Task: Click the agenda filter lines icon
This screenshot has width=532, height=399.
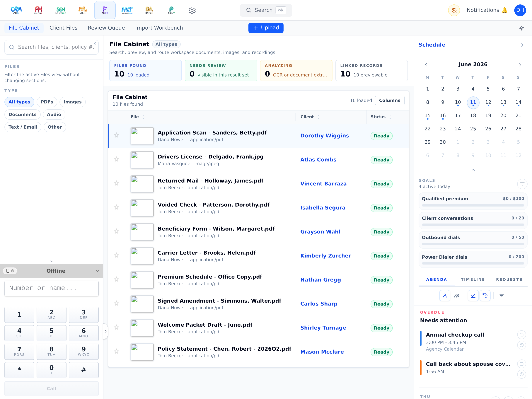Action: pyautogui.click(x=502, y=296)
